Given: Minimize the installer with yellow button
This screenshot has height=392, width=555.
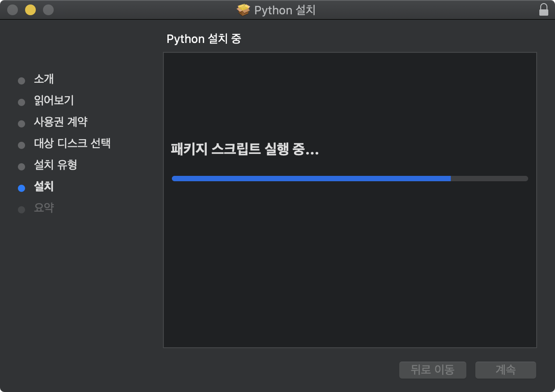Looking at the screenshot, I should pyautogui.click(x=30, y=10).
